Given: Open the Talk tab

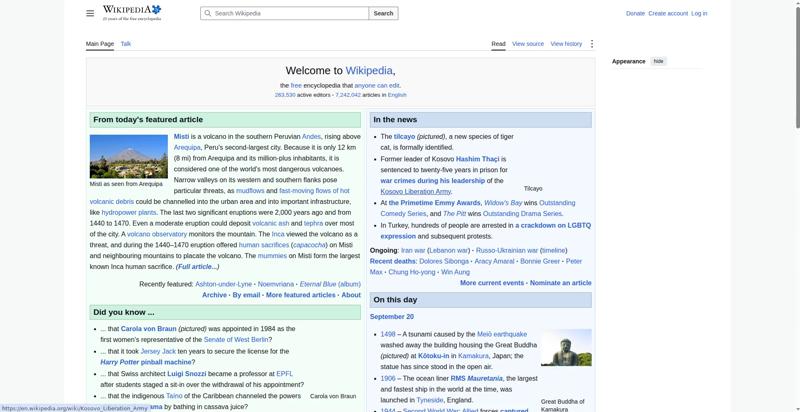Looking at the screenshot, I should click(x=126, y=44).
